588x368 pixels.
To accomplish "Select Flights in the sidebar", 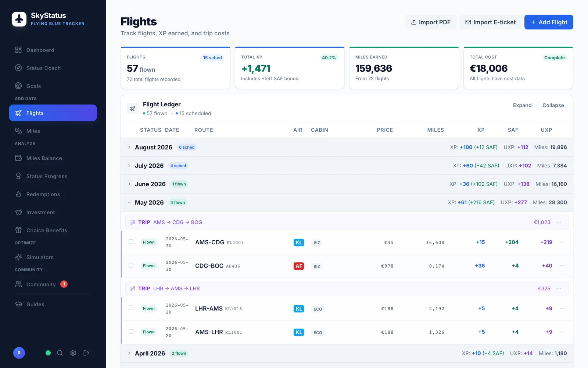I will tap(53, 113).
